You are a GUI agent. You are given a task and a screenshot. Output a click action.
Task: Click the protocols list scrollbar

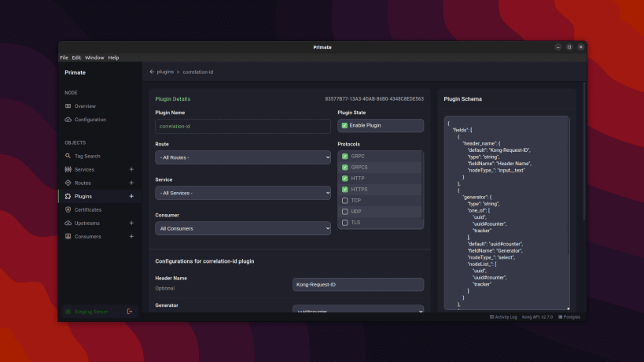pyautogui.click(x=422, y=185)
